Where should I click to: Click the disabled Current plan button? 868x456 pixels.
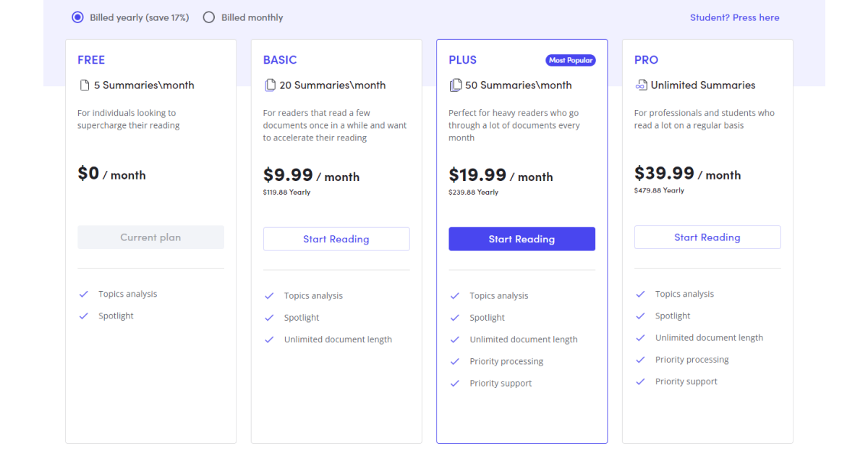pyautogui.click(x=150, y=237)
